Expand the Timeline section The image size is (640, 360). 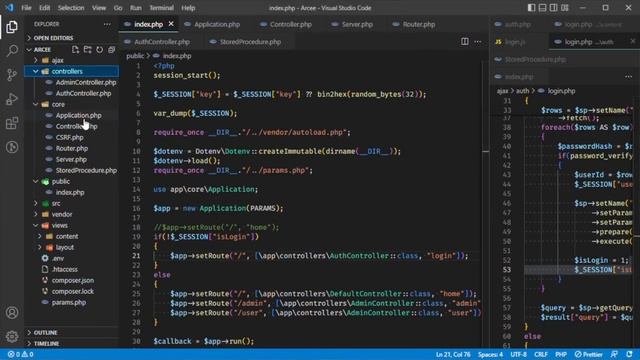[71, 344]
